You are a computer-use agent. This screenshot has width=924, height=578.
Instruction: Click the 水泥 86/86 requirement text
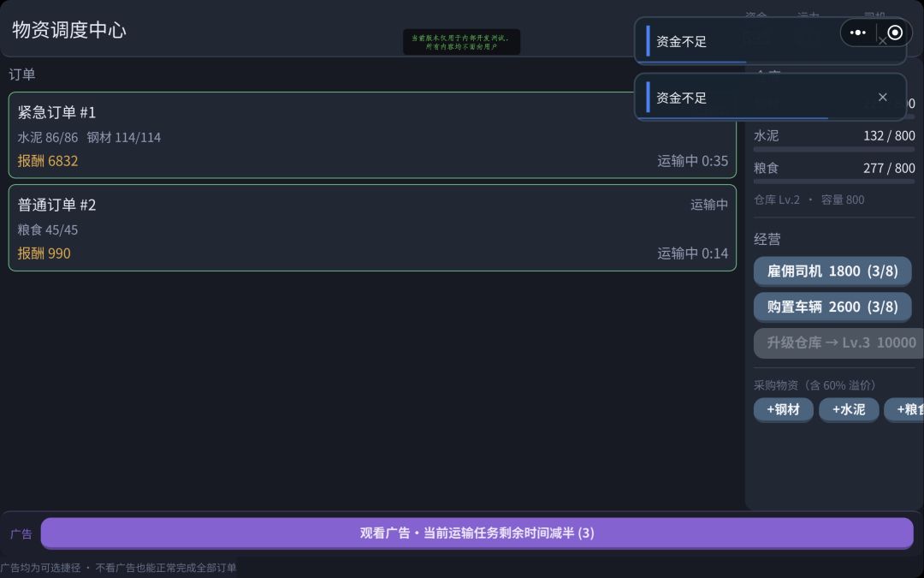[x=48, y=137]
